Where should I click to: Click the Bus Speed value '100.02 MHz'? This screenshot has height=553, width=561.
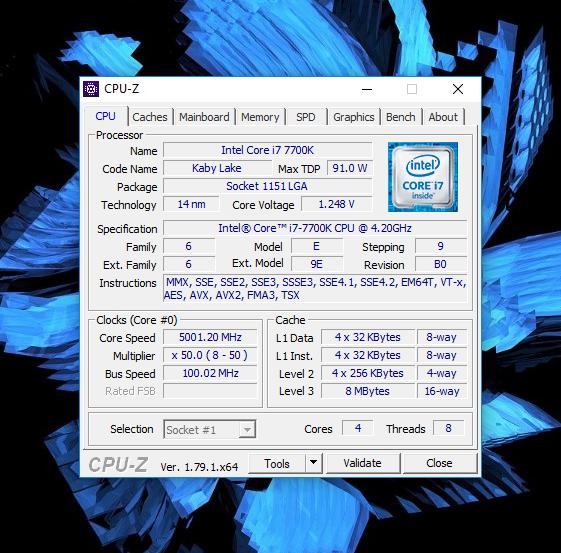click(x=210, y=373)
